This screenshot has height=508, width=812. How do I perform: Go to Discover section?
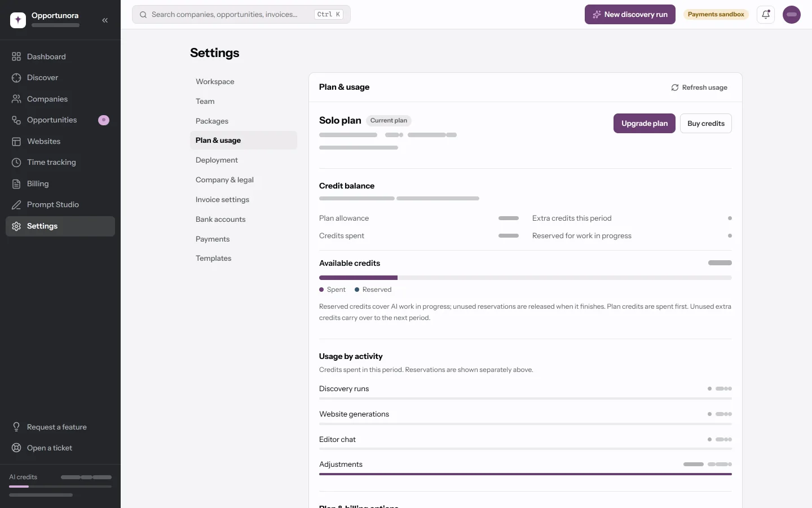(60, 78)
